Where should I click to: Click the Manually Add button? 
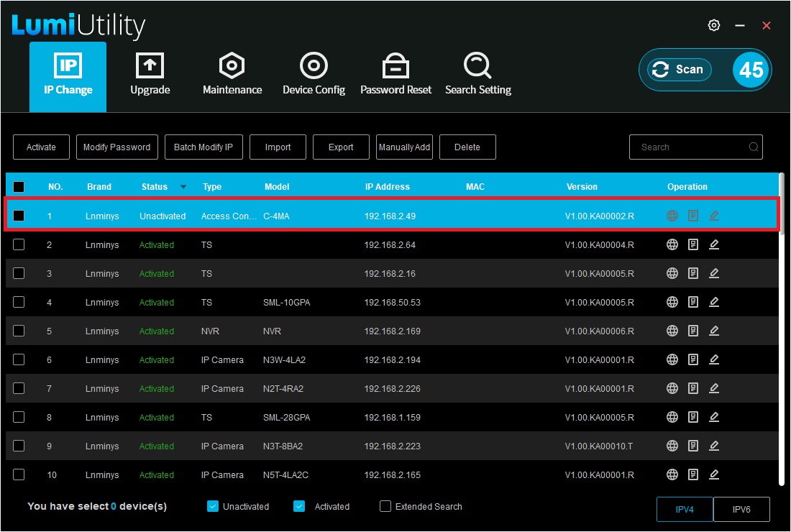[405, 147]
